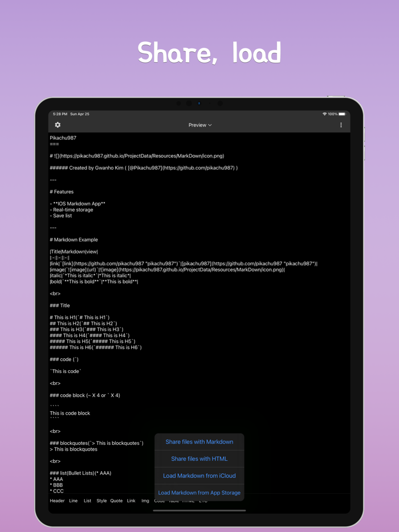Click the '# Features' heading line

62,192
